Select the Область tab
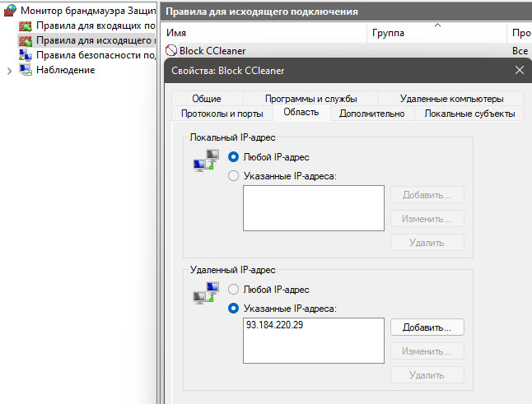This screenshot has width=532, height=404. [301, 112]
